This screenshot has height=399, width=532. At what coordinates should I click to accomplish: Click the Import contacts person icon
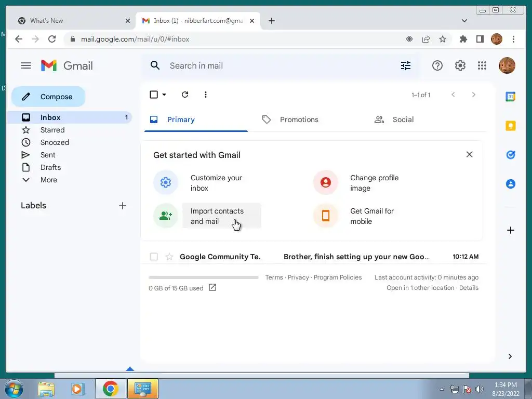point(166,216)
